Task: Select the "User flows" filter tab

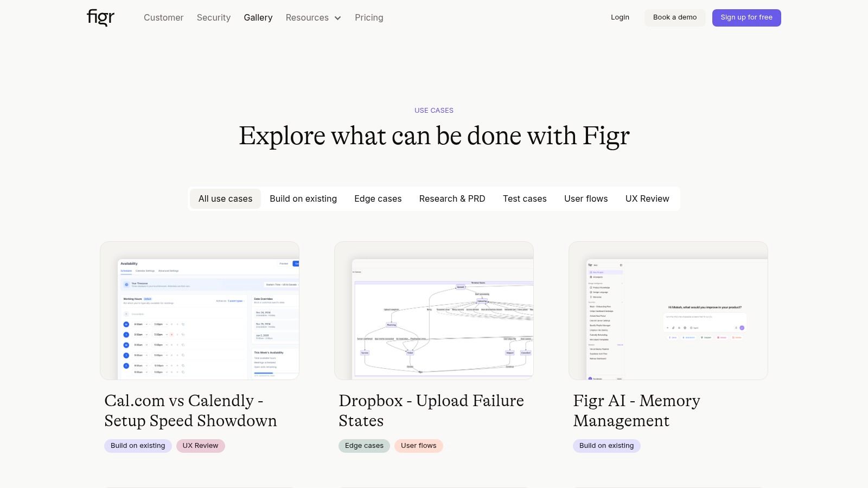Action: coord(586,198)
